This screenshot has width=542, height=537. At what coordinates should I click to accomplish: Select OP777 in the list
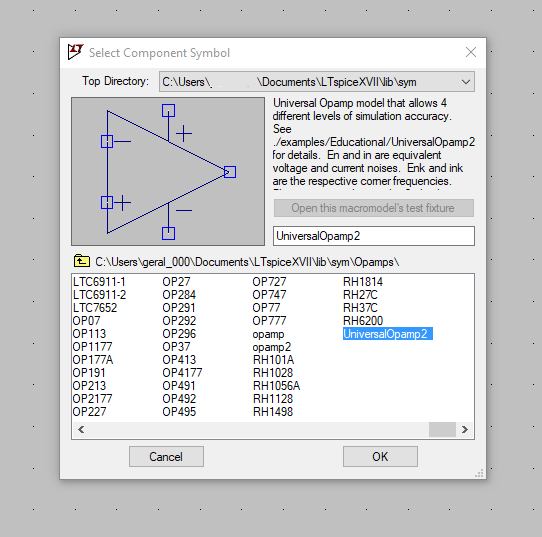click(269, 321)
